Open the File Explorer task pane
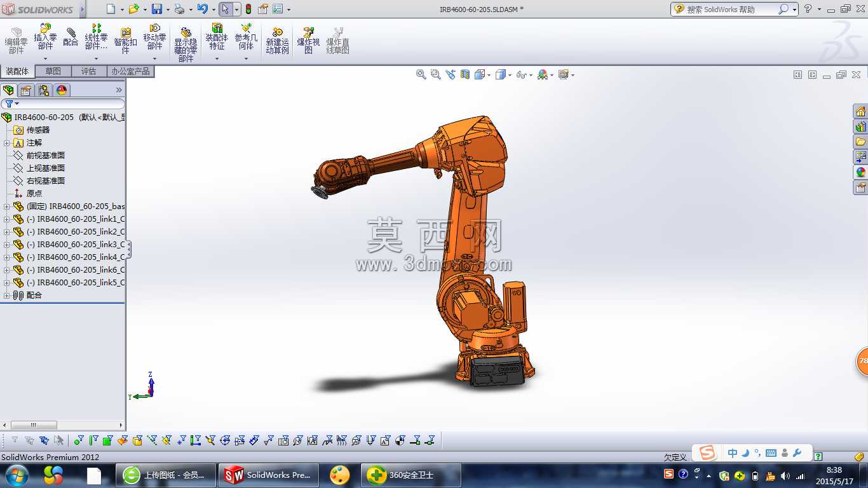Viewport: 868px width, 488px height. [x=860, y=142]
